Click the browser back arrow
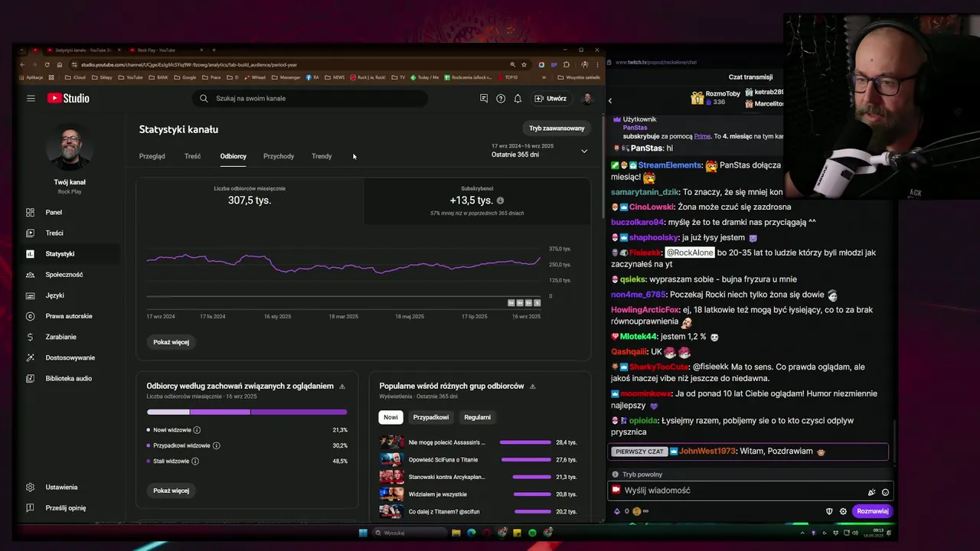Viewport: 980px width, 551px height. pyautogui.click(x=22, y=64)
